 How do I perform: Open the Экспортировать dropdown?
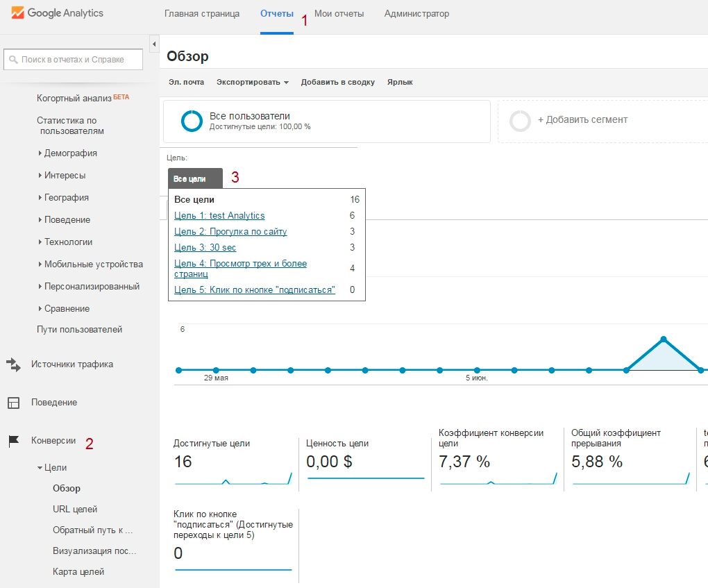(x=252, y=82)
